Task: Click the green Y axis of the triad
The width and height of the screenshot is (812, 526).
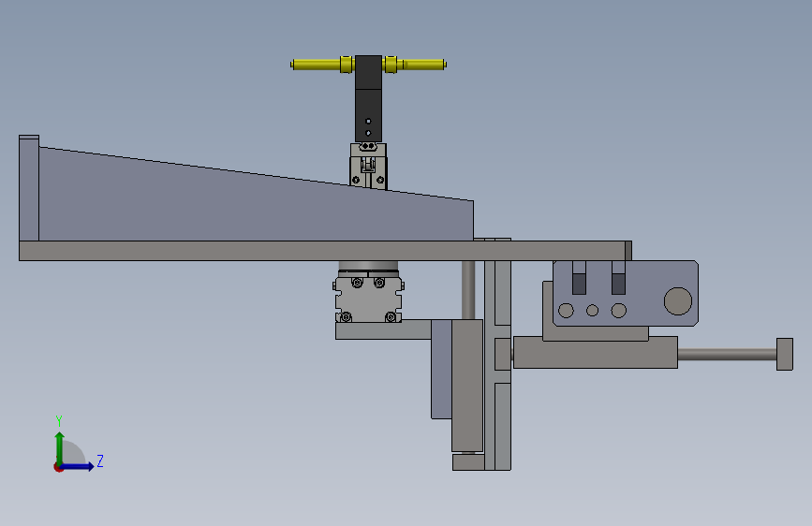Action: [60, 447]
